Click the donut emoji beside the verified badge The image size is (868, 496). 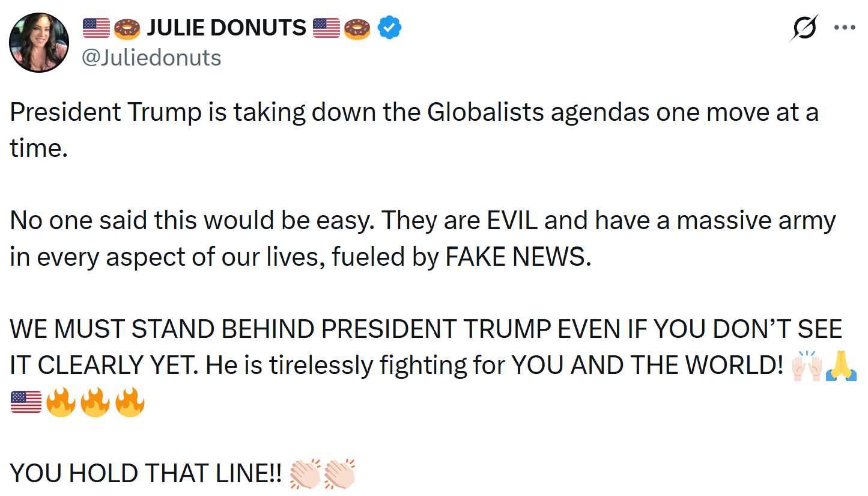(357, 28)
